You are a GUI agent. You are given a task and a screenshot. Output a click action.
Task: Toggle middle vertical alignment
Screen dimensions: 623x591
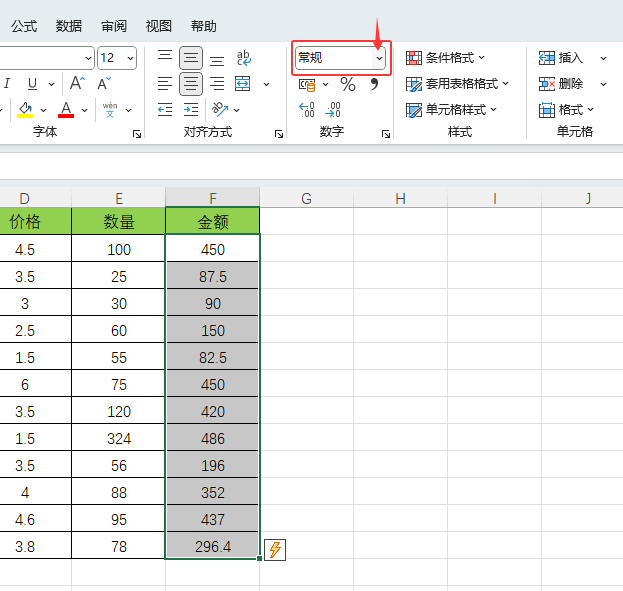point(191,58)
